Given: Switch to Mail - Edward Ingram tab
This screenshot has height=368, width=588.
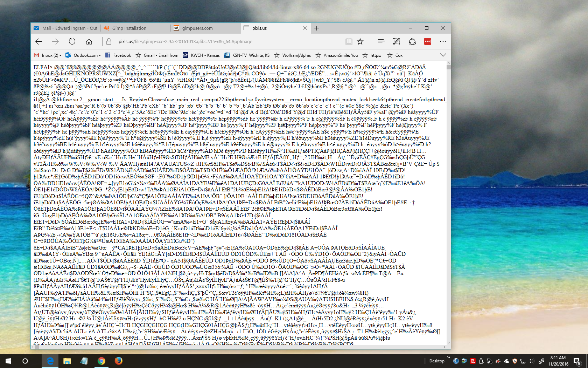Looking at the screenshot, I should pyautogui.click(x=65, y=28).
